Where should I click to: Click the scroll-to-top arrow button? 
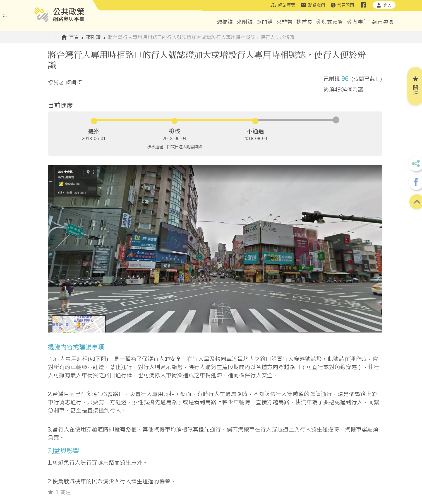416,202
